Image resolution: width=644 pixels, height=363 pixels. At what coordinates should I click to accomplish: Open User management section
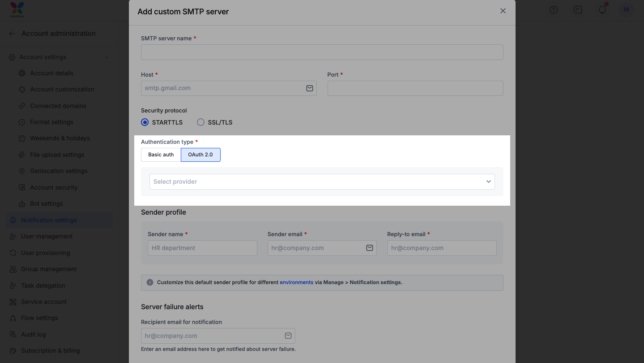tap(47, 237)
